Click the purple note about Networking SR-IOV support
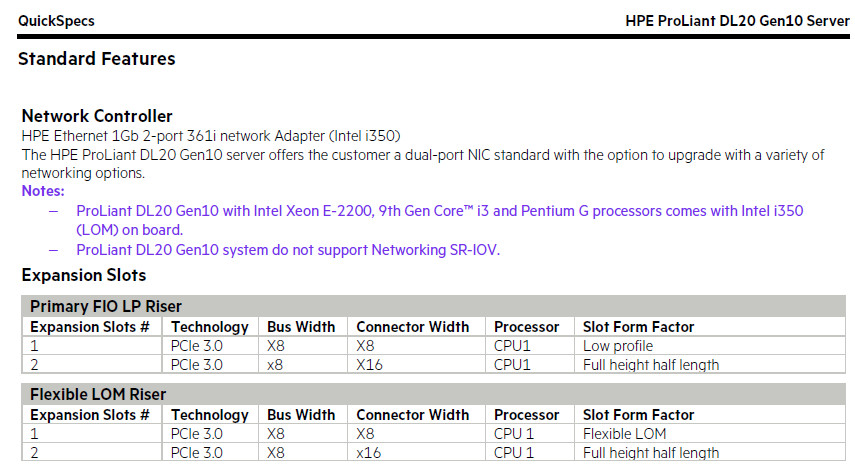The width and height of the screenshot is (855, 469). [x=288, y=250]
